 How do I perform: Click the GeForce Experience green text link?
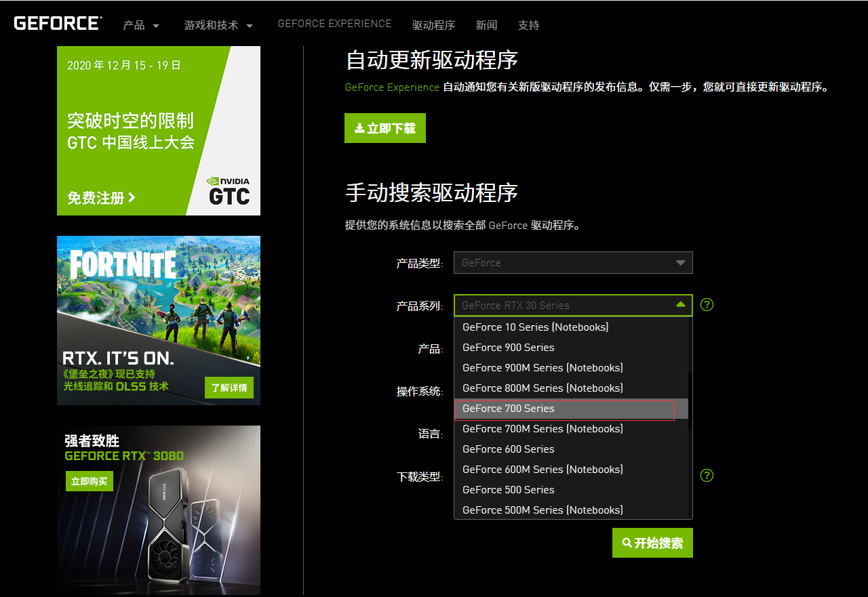(x=392, y=87)
